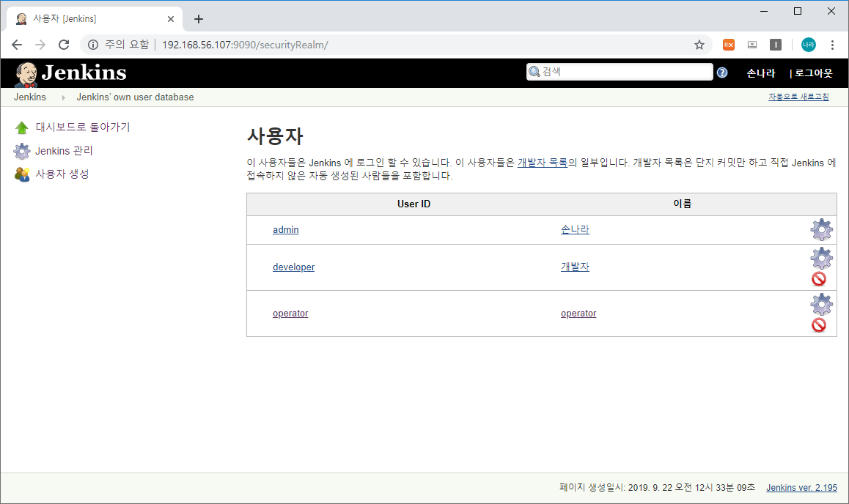Open the 손나라 name link in table
Screen dimensions: 849x504
pyautogui.click(x=575, y=229)
